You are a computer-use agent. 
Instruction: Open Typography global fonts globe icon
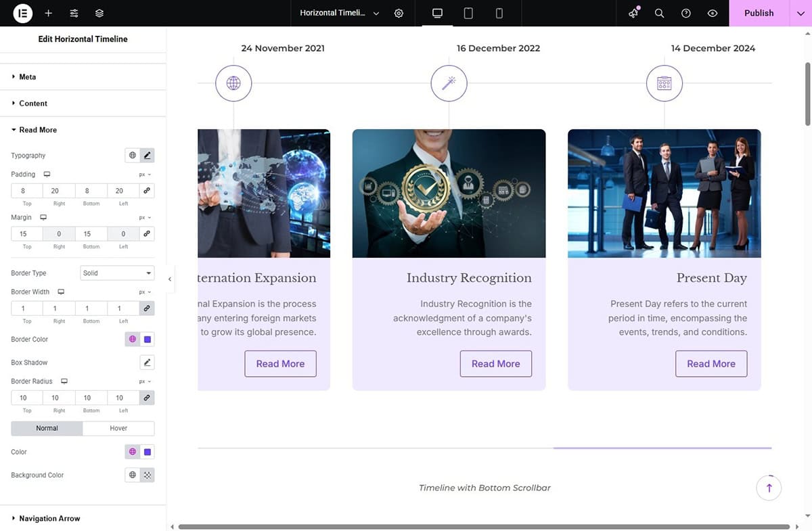click(132, 156)
